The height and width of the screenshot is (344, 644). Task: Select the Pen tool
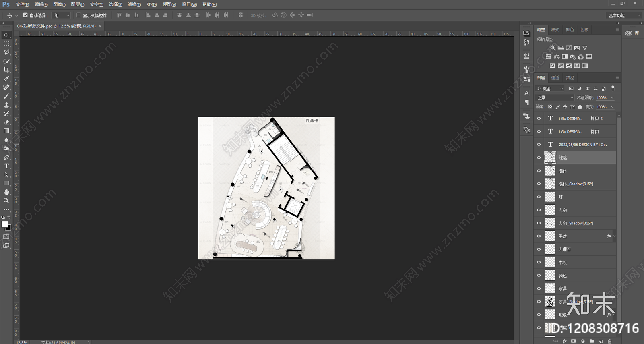tap(6, 157)
